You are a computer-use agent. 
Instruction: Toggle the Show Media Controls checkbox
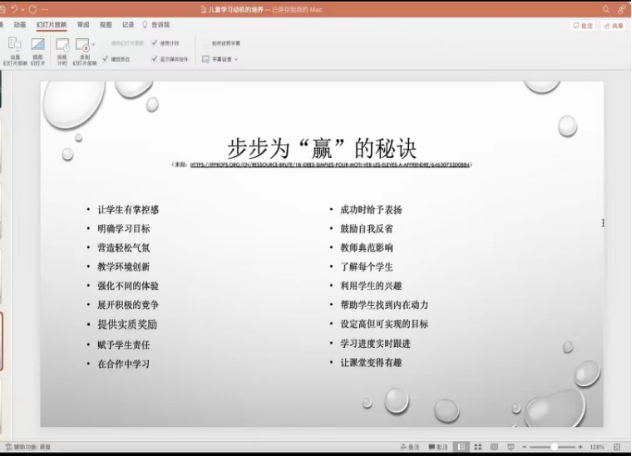point(154,59)
